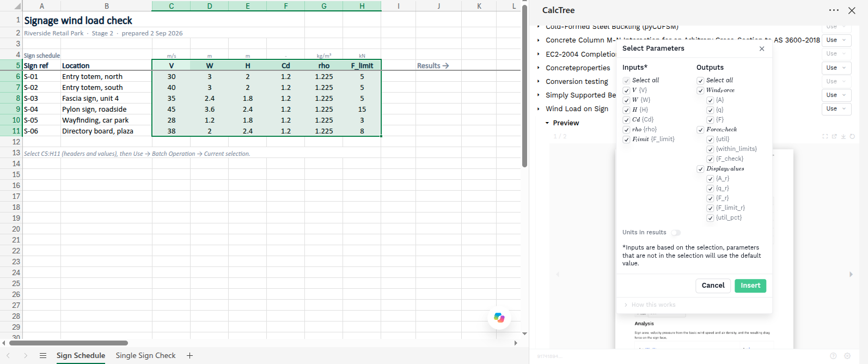
Task: Uncheck the {F_check} output checkbox
Action: [710, 159]
